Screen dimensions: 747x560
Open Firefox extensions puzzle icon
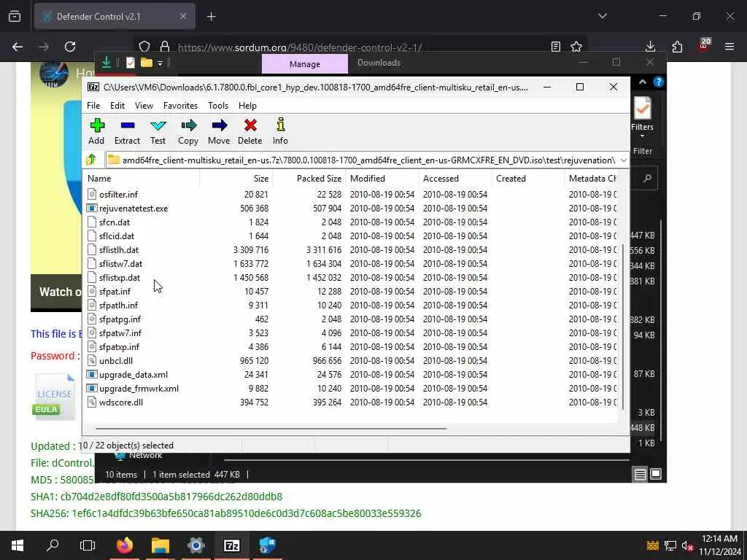coord(677,47)
